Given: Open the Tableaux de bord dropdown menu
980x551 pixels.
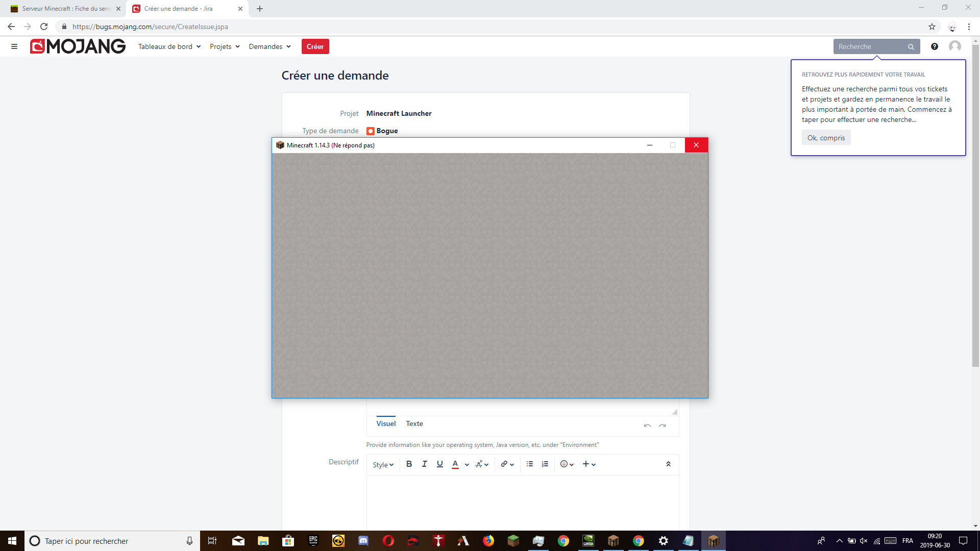Looking at the screenshot, I should point(169,46).
